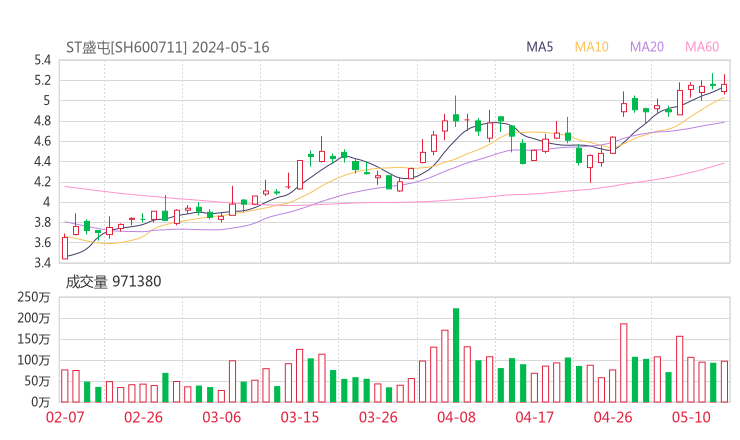Click the first red candlestick at 02-07
Image resolution: width=740 pixels, height=440 pixels.
point(65,247)
